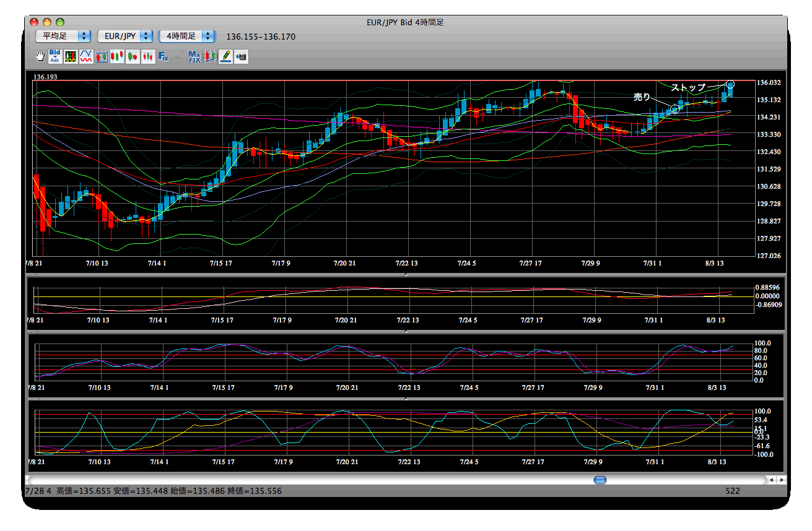Click the scrollbar right arrow
The height and width of the screenshot is (531, 812).
[782, 480]
